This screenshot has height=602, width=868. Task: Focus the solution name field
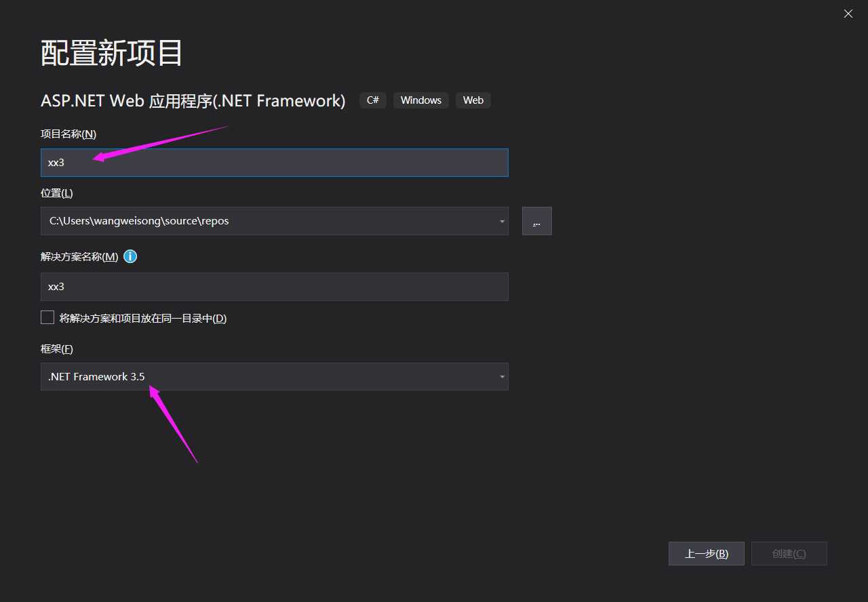point(275,287)
